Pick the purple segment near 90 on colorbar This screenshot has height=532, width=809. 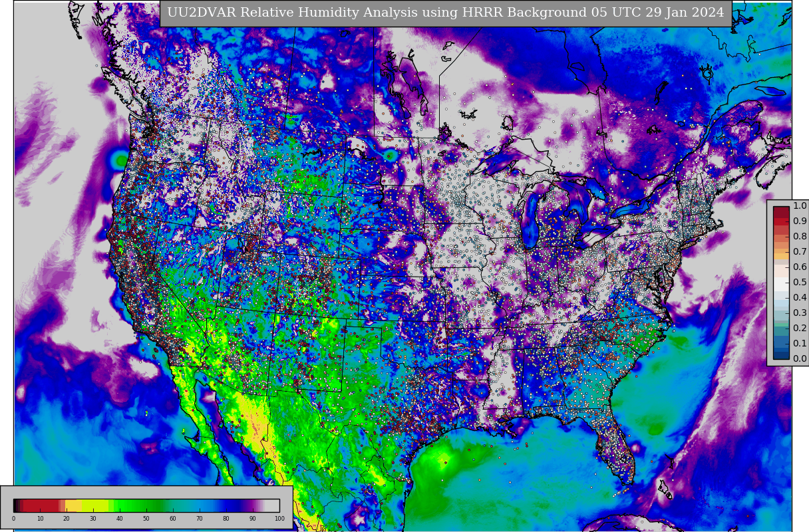(251, 505)
